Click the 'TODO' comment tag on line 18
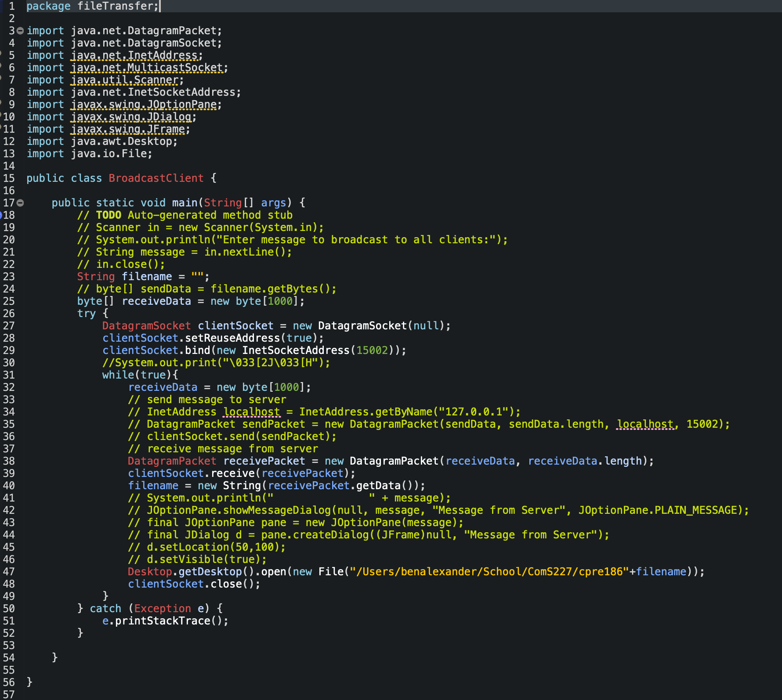Screen dimensions: 782x700 [109, 215]
